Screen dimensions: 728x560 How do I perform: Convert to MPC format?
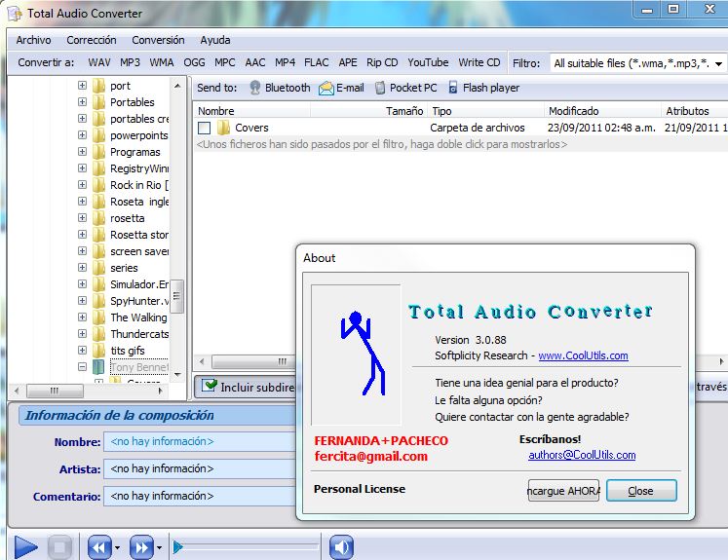point(225,62)
